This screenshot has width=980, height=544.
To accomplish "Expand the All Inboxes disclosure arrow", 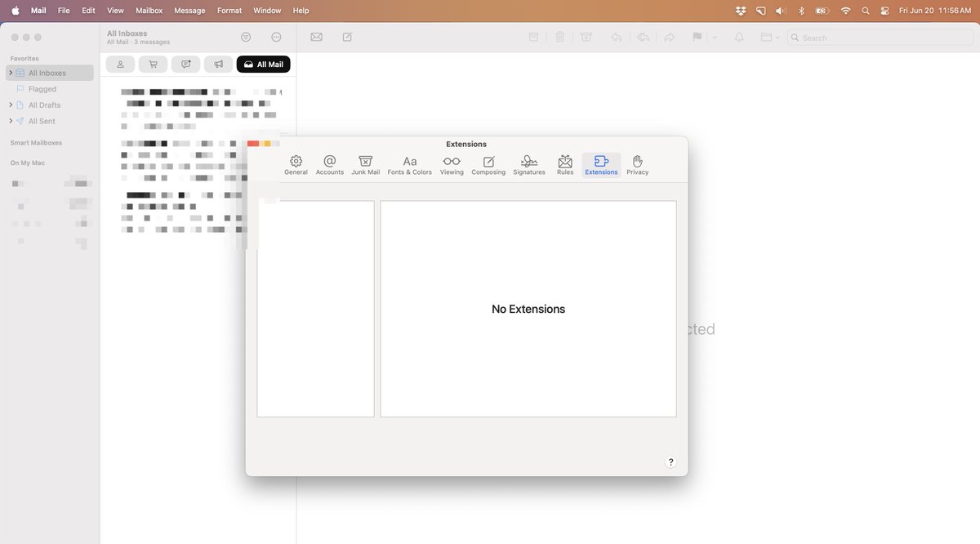I will (x=11, y=73).
